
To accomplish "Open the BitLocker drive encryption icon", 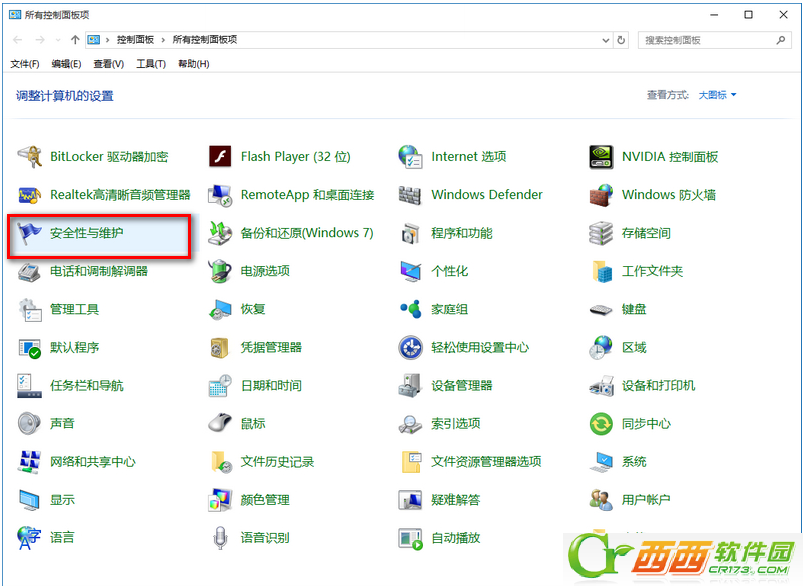I will [29, 157].
